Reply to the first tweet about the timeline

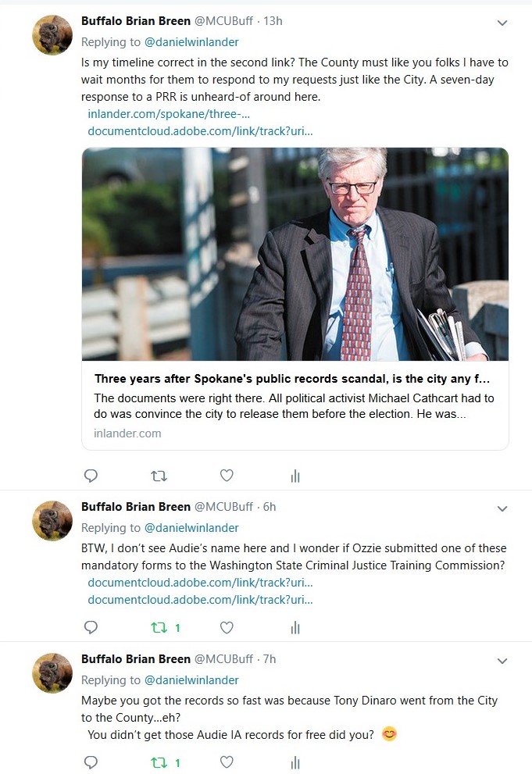point(91,476)
